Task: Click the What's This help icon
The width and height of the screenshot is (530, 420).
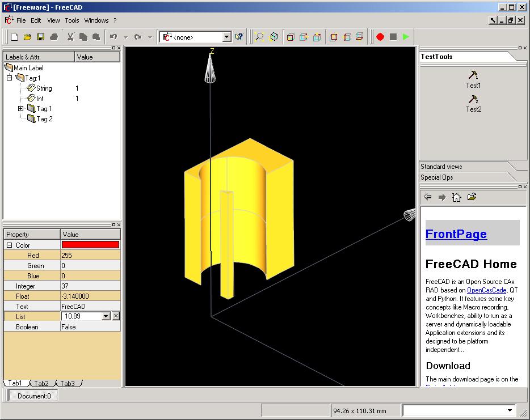Action: (239, 37)
